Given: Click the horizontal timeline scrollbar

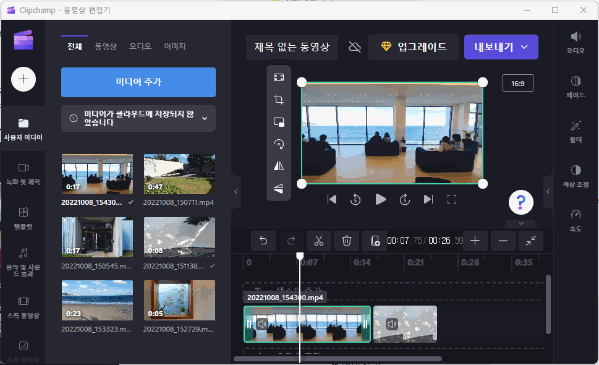Looking at the screenshot, I should click(338, 359).
